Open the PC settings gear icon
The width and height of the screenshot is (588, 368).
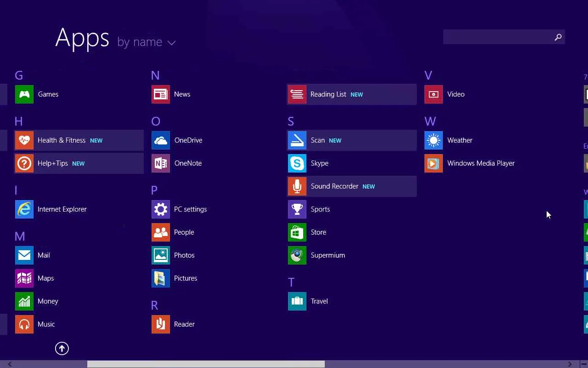click(x=161, y=209)
